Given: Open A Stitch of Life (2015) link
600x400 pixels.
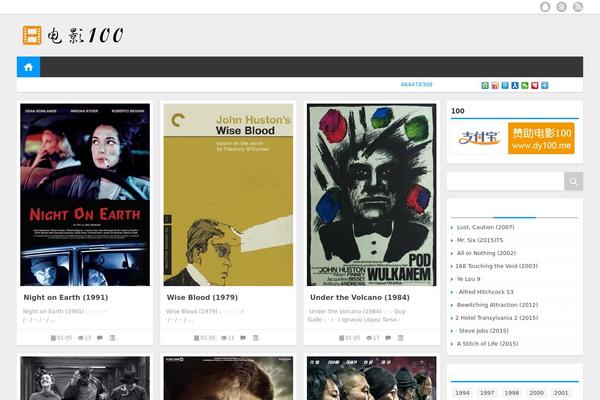Looking at the screenshot, I should (488, 344).
